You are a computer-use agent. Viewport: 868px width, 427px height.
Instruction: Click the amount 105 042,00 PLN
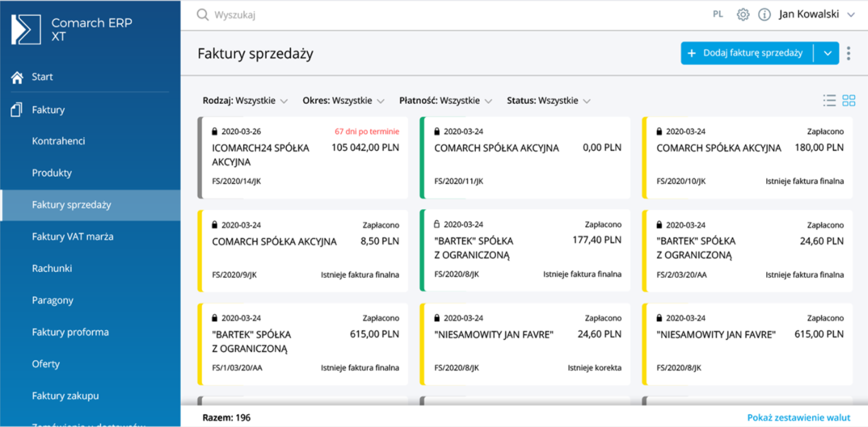pos(365,148)
